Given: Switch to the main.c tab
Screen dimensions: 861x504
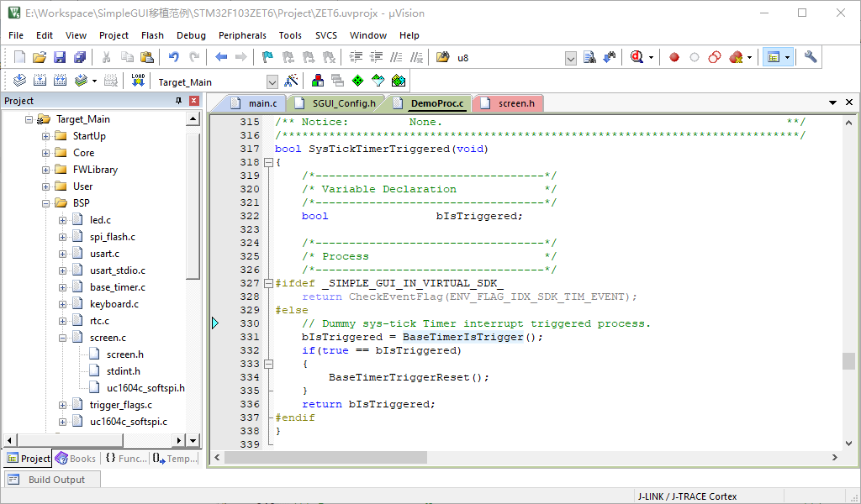Looking at the screenshot, I should pos(254,103).
